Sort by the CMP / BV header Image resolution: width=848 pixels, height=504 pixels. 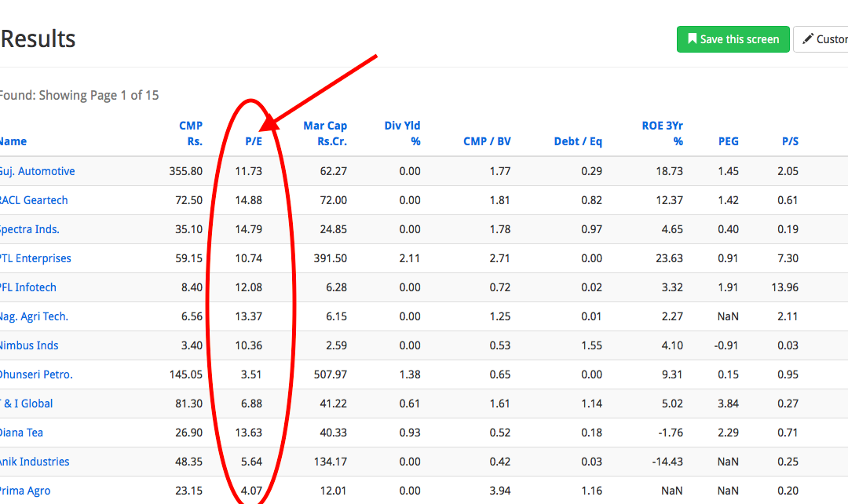click(488, 141)
